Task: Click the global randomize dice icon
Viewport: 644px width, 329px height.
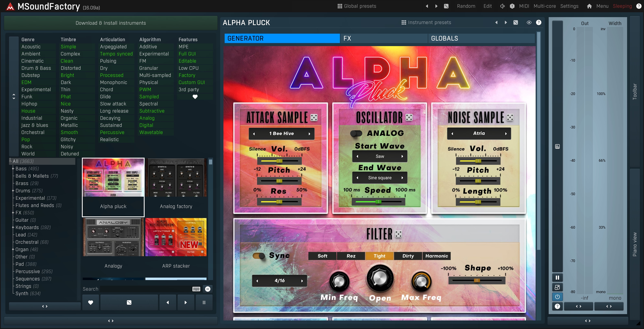Action: coord(446,6)
